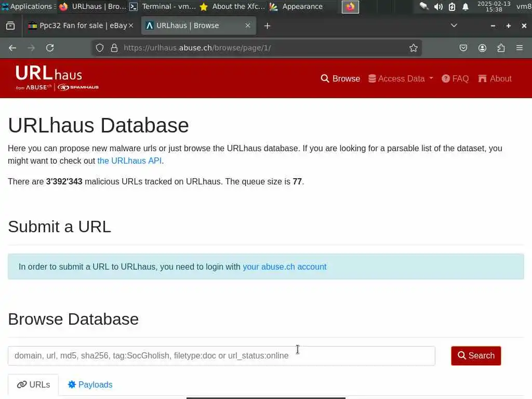Switch to the Payloads tab
The height and width of the screenshot is (399, 532).
[x=90, y=385]
